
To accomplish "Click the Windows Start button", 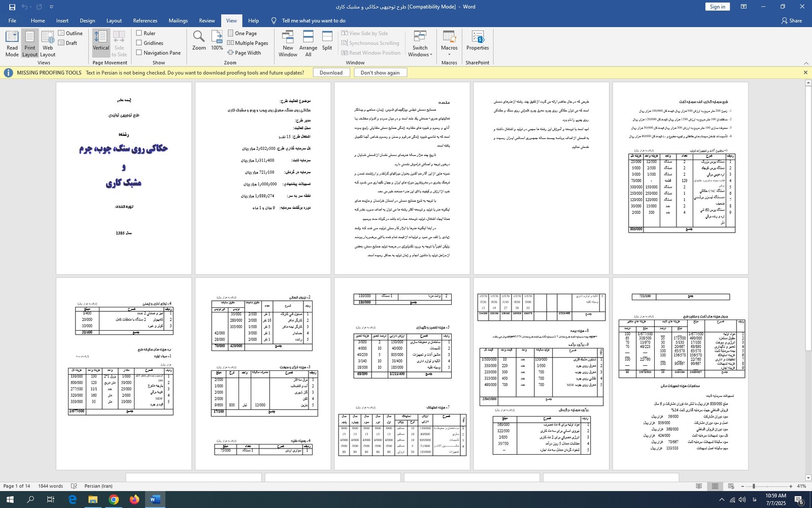I will (x=10, y=500).
